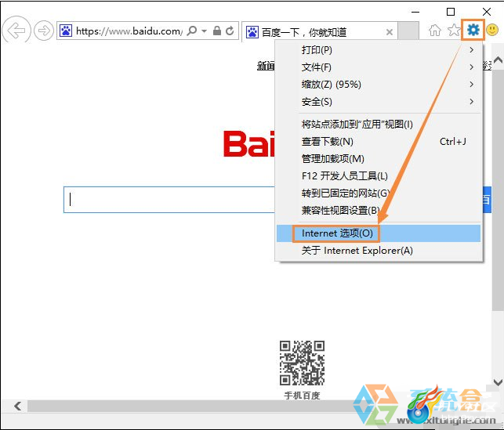The image size is (504, 430).
Task: Open Favorites via the star icon
Action: tap(454, 31)
